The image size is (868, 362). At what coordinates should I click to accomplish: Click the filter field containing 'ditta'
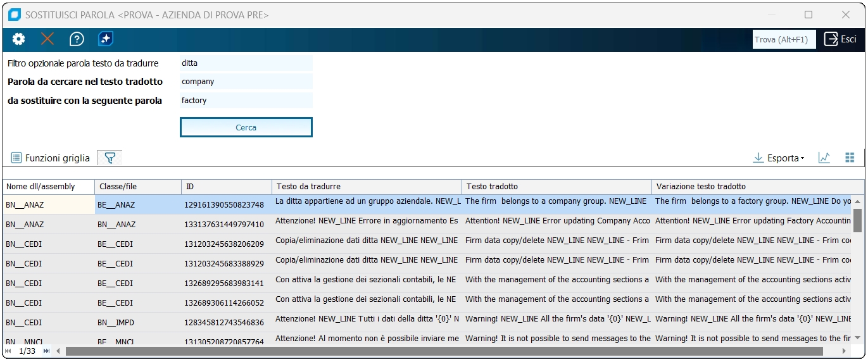click(x=246, y=63)
